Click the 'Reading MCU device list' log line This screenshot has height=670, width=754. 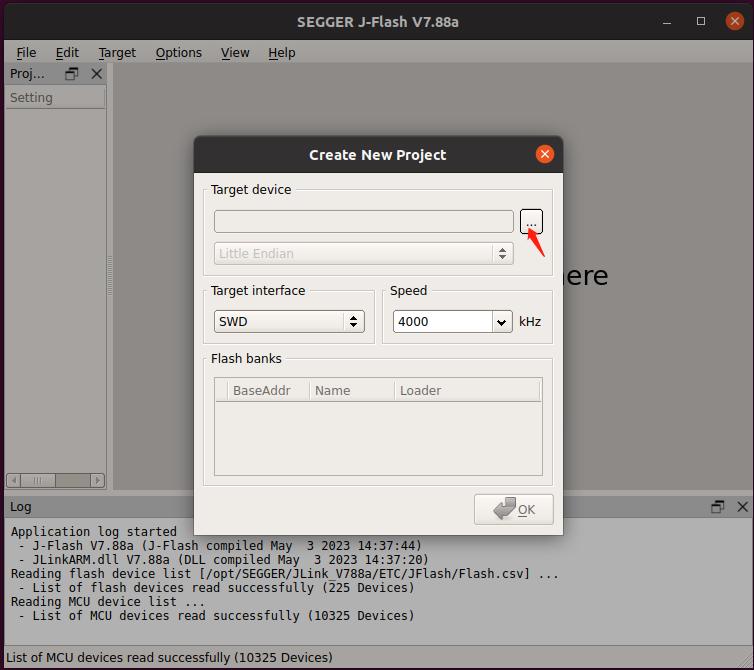(x=108, y=602)
